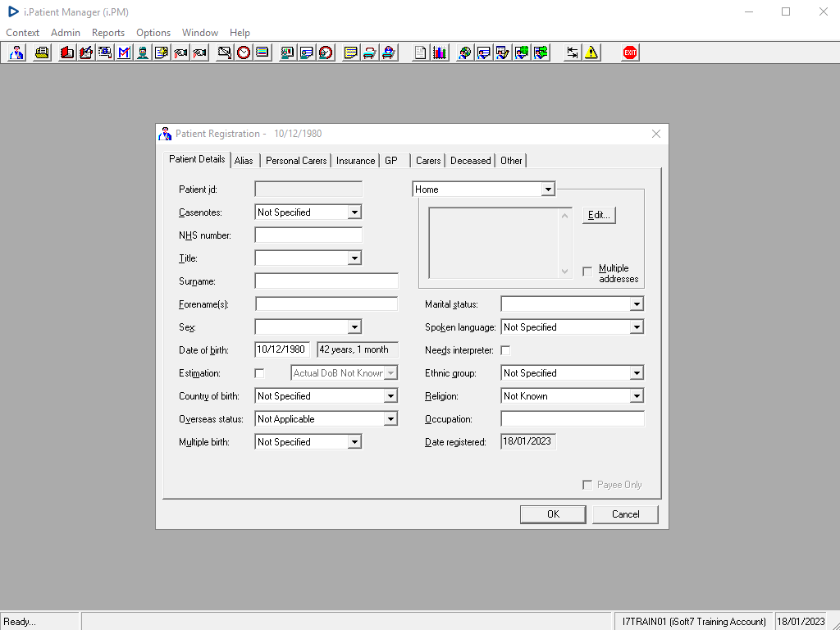The width and height of the screenshot is (840, 630).
Task: Click the person with green grid icon
Action: click(522, 52)
